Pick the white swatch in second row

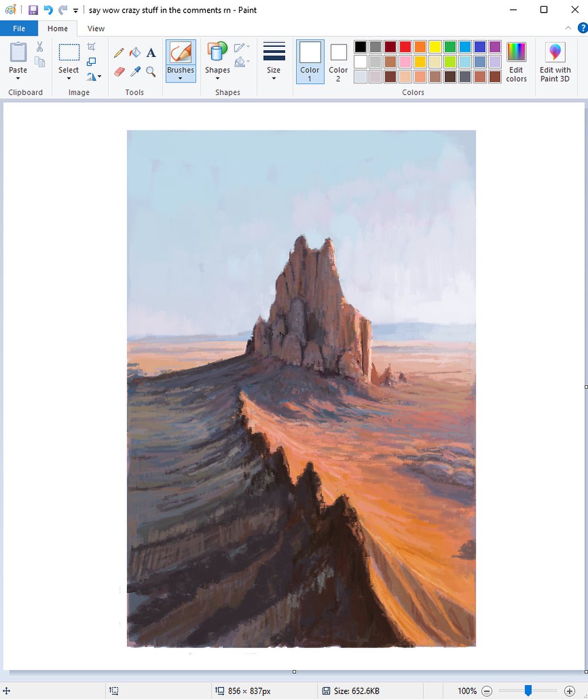click(x=360, y=62)
